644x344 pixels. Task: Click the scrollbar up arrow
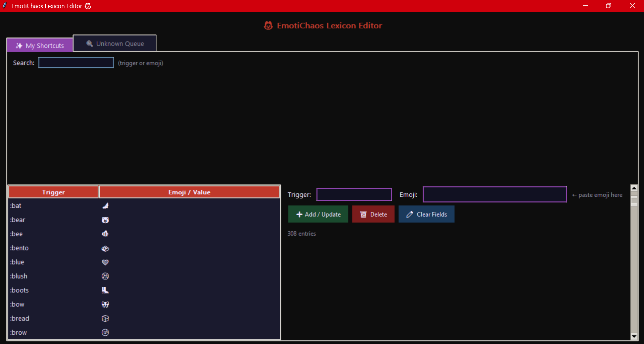pyautogui.click(x=634, y=188)
